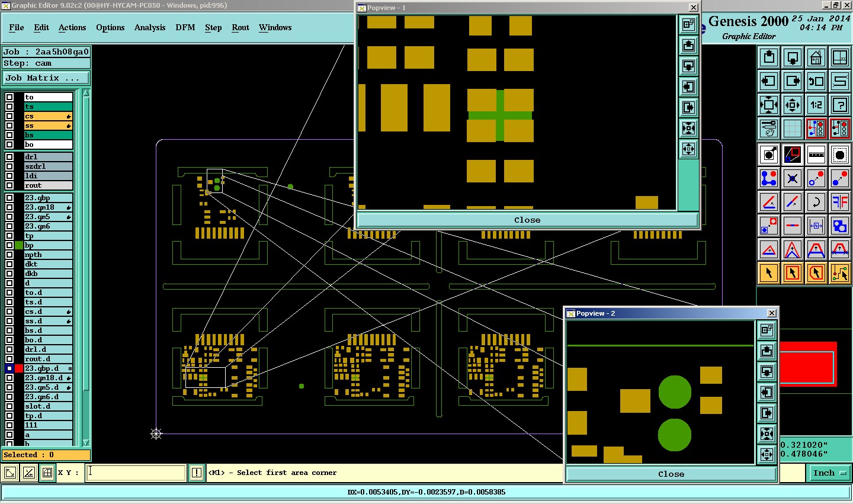
Task: Open the Windows menu
Action: (275, 27)
